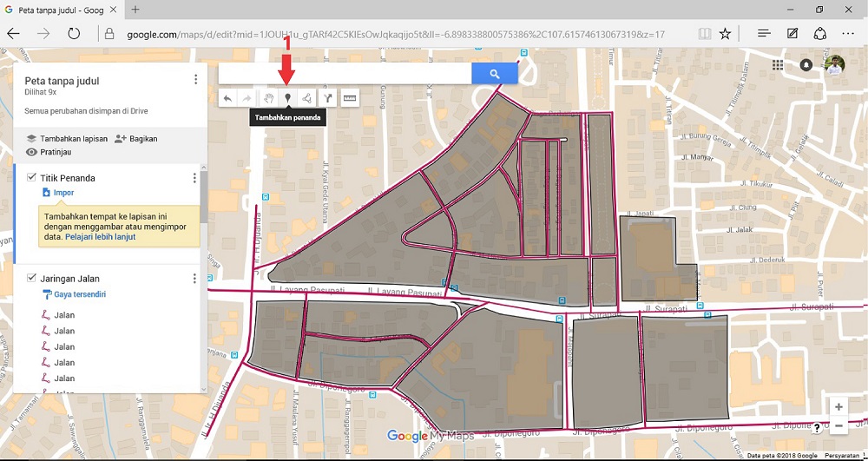Choose the Draw a line tool
Screen dimensions: 868x461
306,98
